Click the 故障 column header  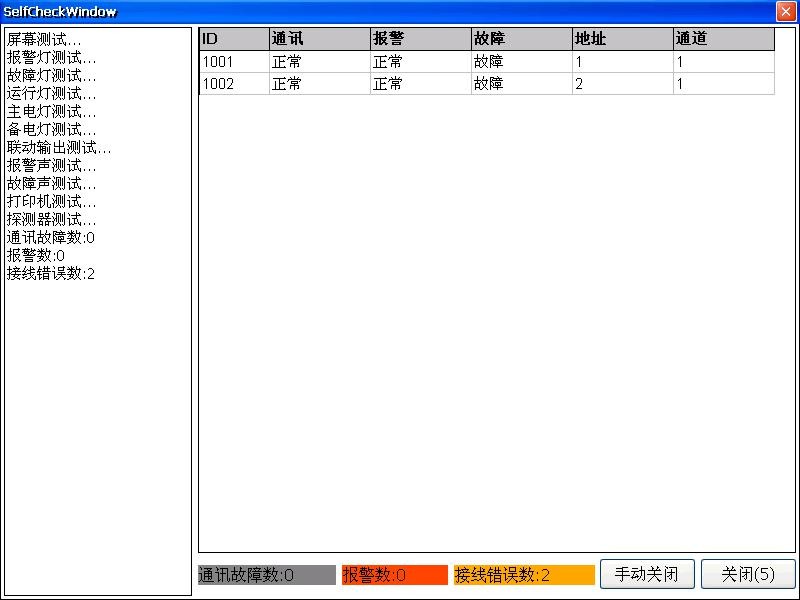click(521, 39)
